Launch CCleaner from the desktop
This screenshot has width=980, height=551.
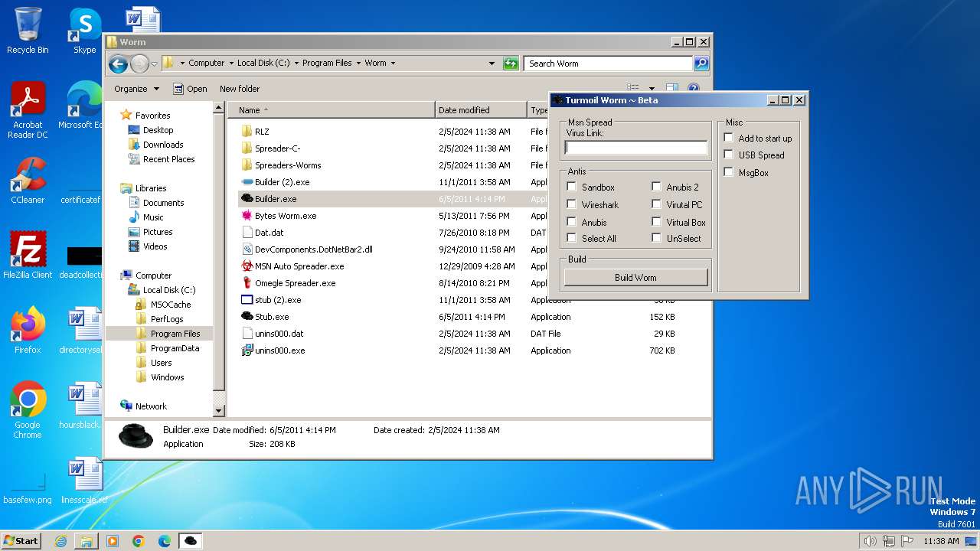tap(28, 180)
